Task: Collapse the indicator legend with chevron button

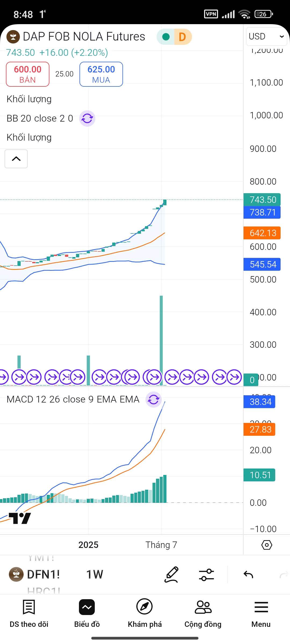Action: (16, 159)
